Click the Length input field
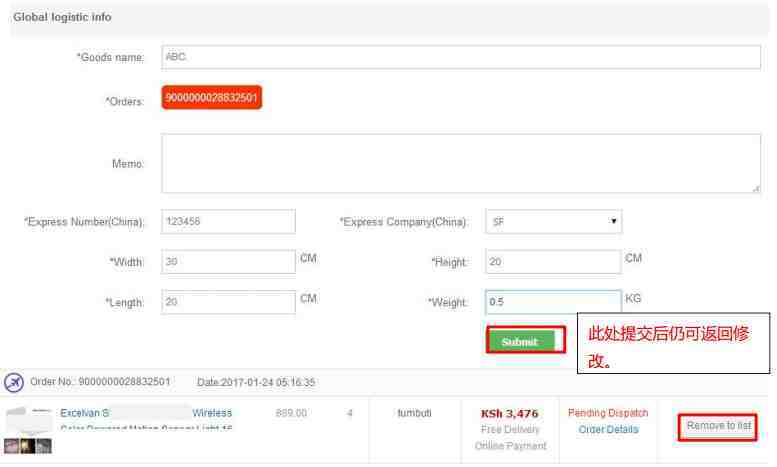Viewport: 777px width, 467px height. pos(228,302)
